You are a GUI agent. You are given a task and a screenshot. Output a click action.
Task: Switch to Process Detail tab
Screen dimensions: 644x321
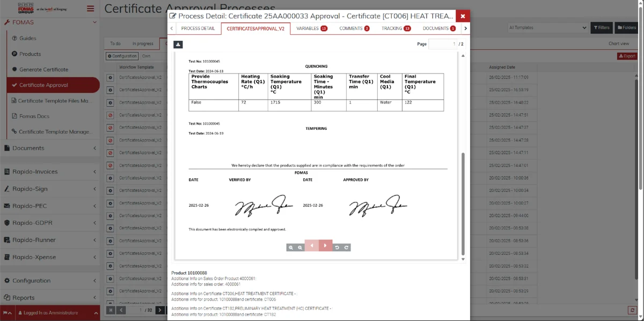198,28
